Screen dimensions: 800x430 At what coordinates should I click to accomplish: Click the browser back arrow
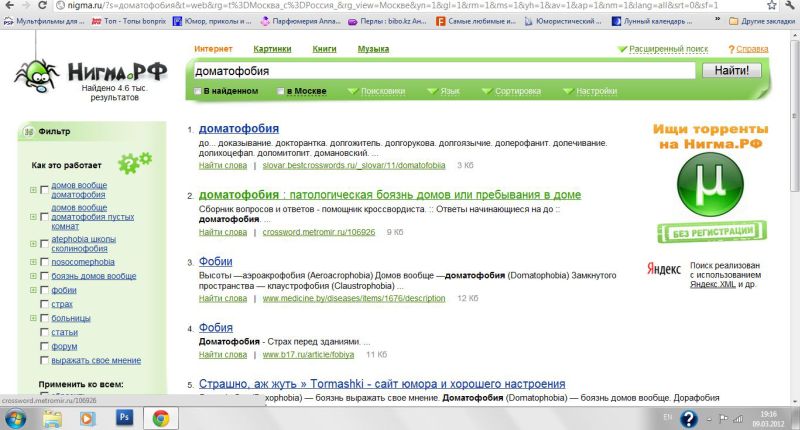click(x=9, y=5)
